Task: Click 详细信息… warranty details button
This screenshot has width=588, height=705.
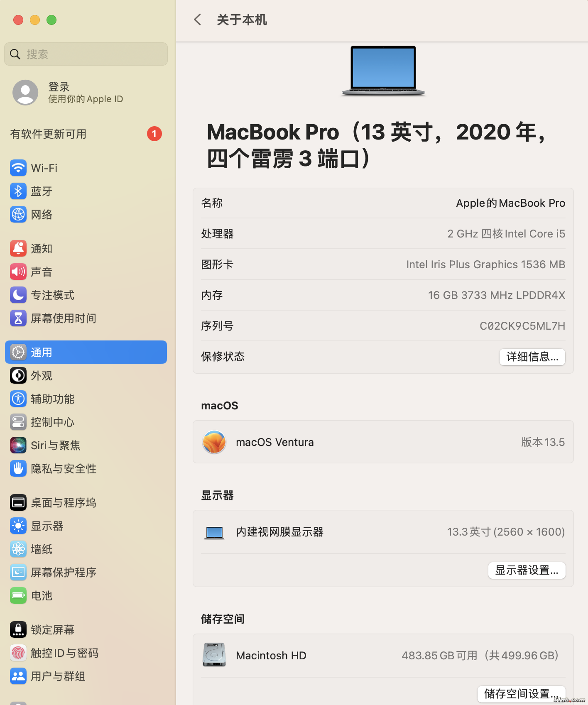Action: point(532,357)
